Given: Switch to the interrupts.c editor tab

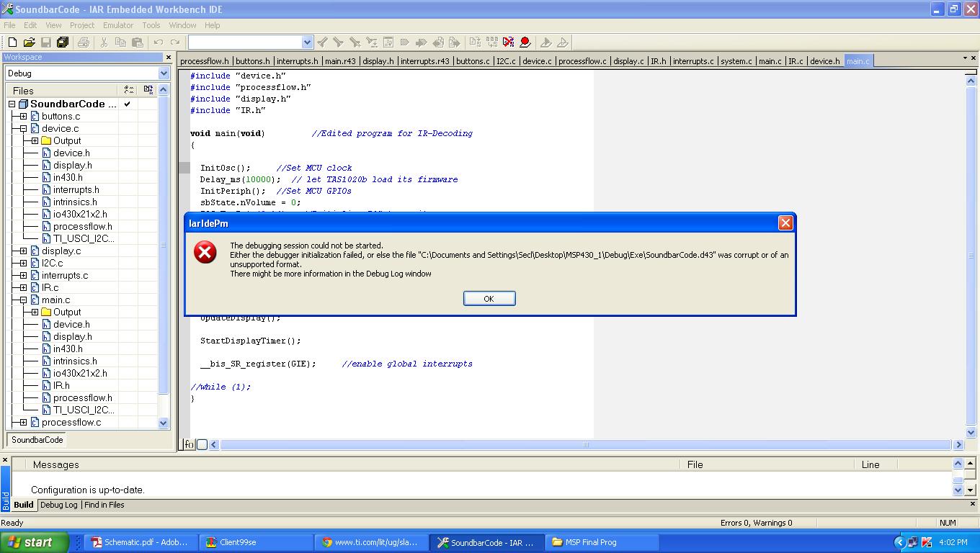Looking at the screenshot, I should (x=693, y=61).
